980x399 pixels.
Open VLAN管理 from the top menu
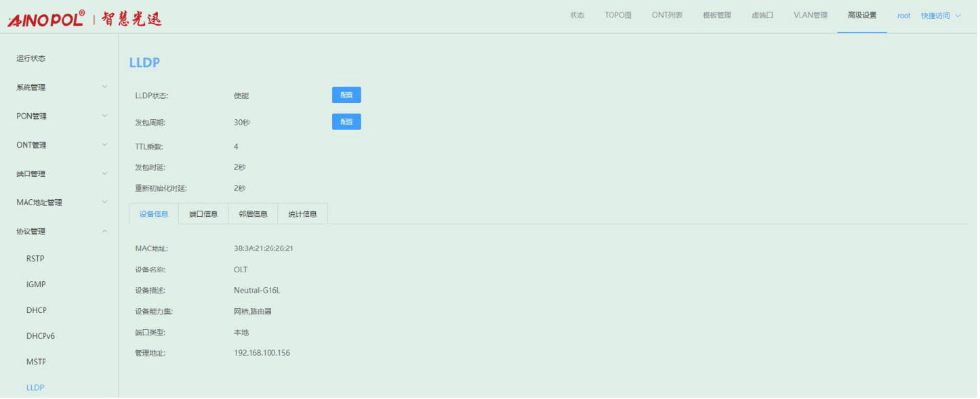(810, 16)
